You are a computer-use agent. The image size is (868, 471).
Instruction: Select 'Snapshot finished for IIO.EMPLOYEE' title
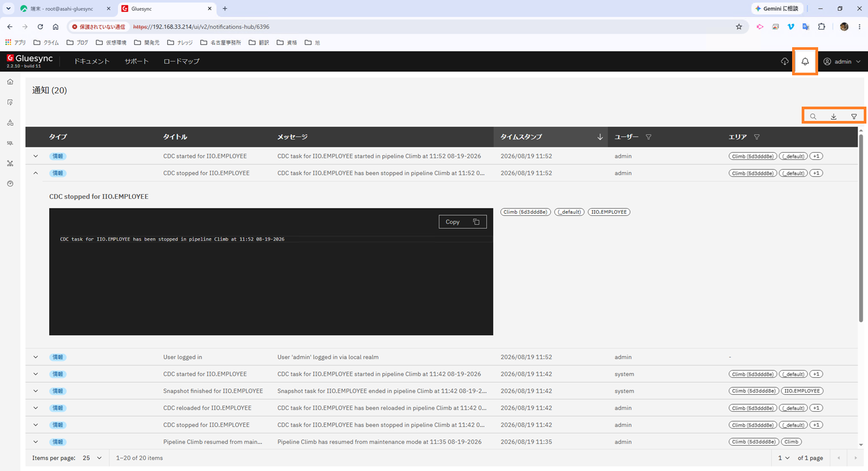(x=213, y=391)
